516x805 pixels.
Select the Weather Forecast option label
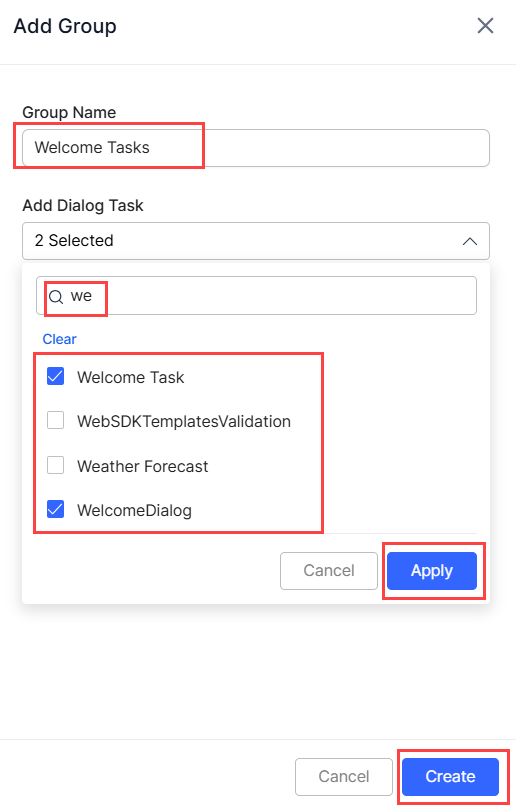point(143,466)
